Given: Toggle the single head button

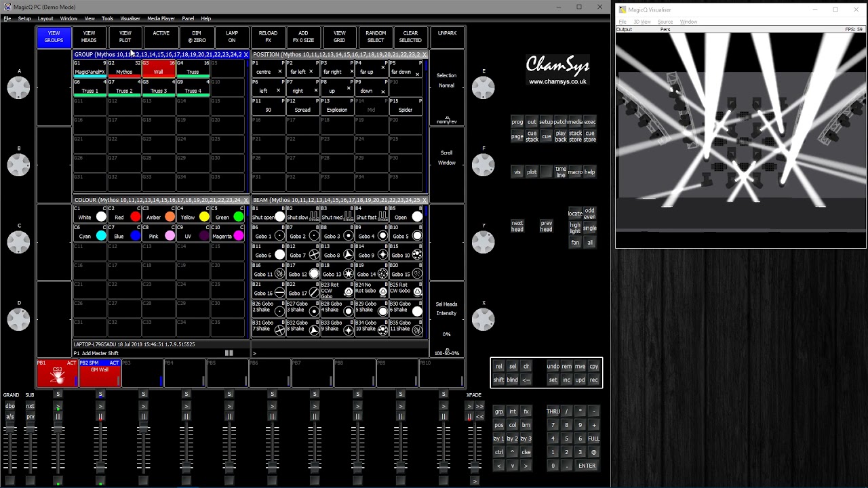Looking at the screenshot, I should click(x=589, y=228).
